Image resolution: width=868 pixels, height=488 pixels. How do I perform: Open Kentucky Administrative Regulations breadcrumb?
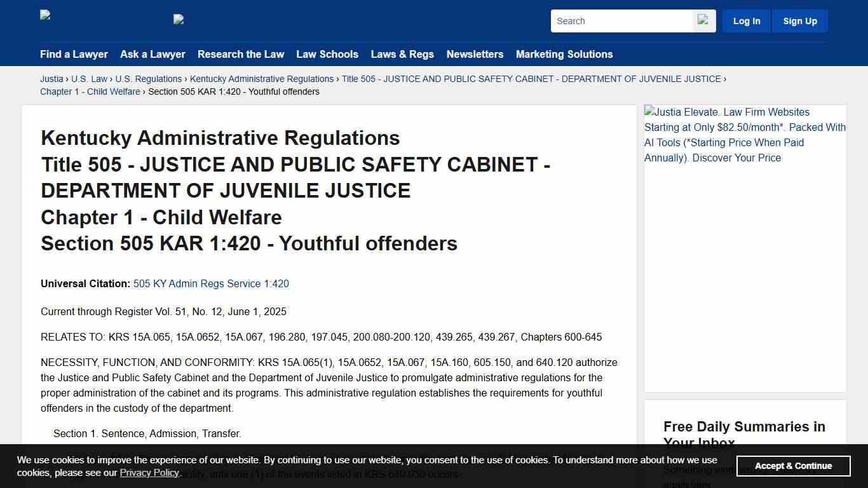click(262, 79)
